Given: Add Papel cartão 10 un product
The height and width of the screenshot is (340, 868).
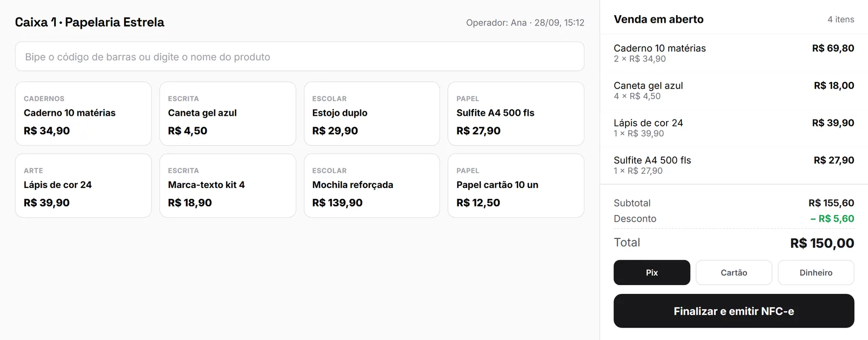Looking at the screenshot, I should tap(516, 186).
